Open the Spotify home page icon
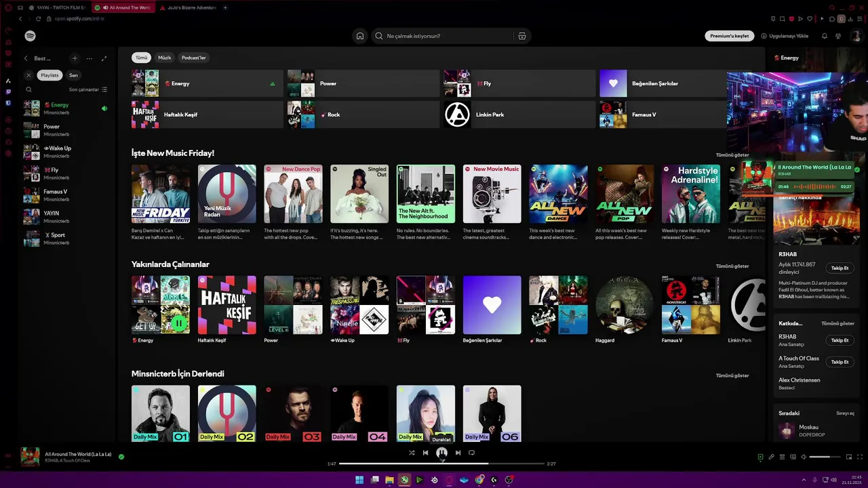868x488 pixels. pyautogui.click(x=360, y=36)
